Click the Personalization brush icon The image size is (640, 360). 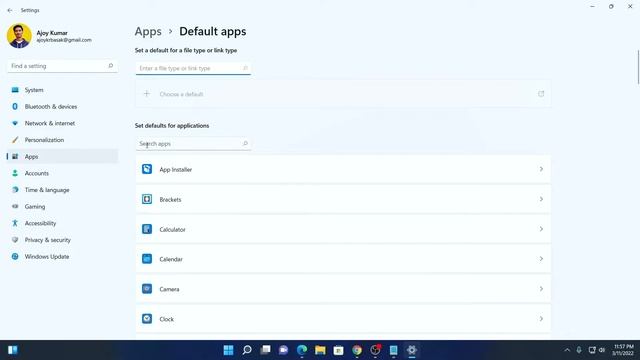[15, 140]
